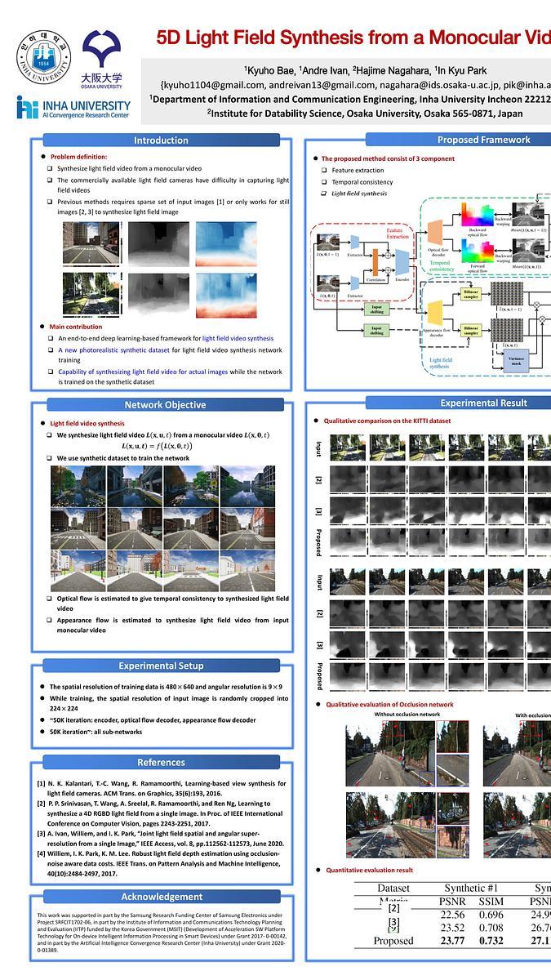The image size is (551, 980).
Task: Click the square bullet beside Temporal consistency
Action: [x=324, y=182]
